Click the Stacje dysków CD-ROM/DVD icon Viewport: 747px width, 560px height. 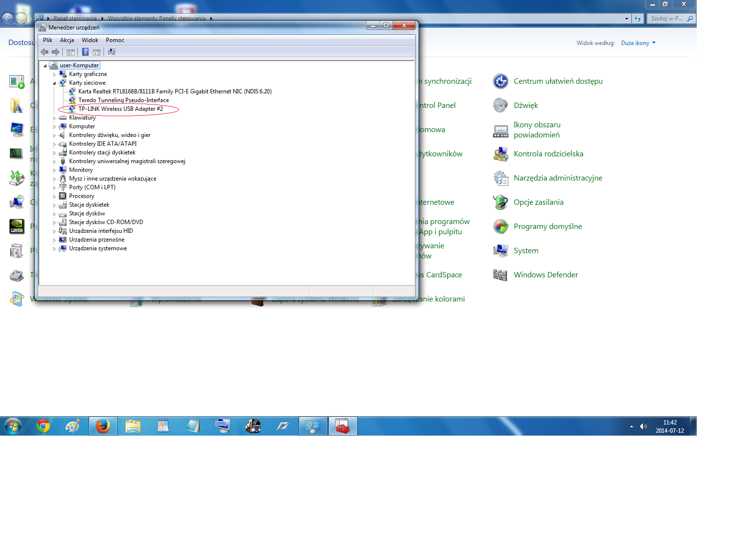[x=62, y=222]
